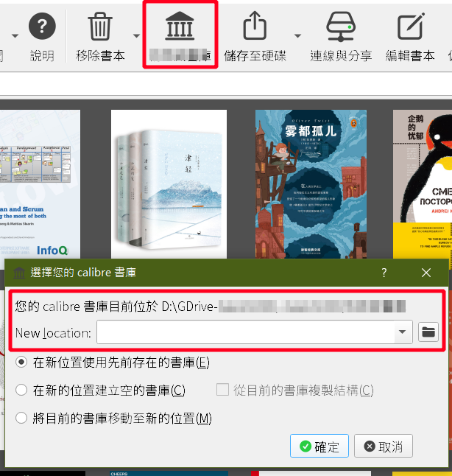This screenshot has width=452, height=476.
Task: Click the 儲存至硬碟 save to disk icon
Action: tap(254, 27)
